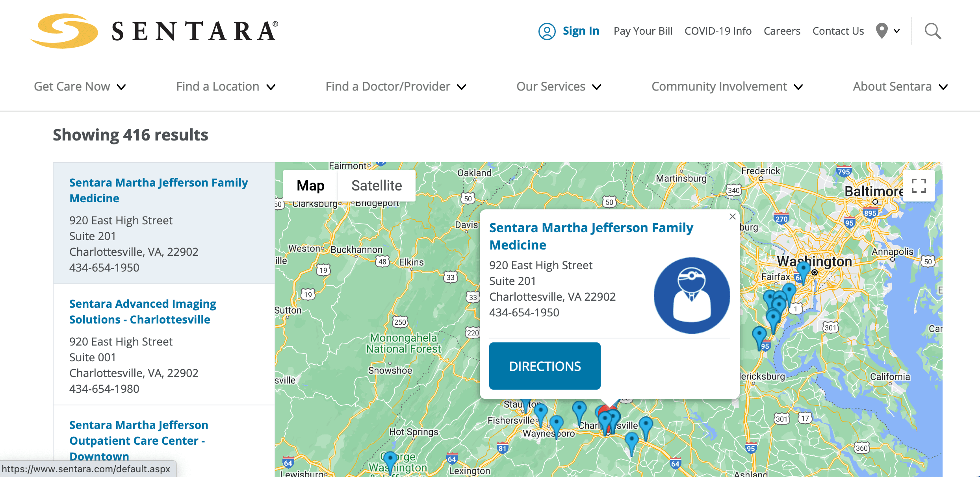Screen dimensions: 980x477
Task: Switch map to Map view
Action: [310, 186]
